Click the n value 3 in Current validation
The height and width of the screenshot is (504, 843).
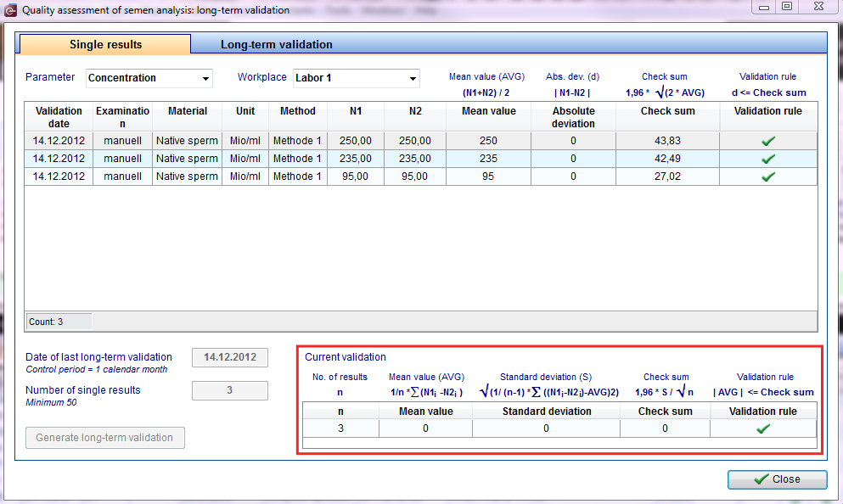[x=341, y=428]
